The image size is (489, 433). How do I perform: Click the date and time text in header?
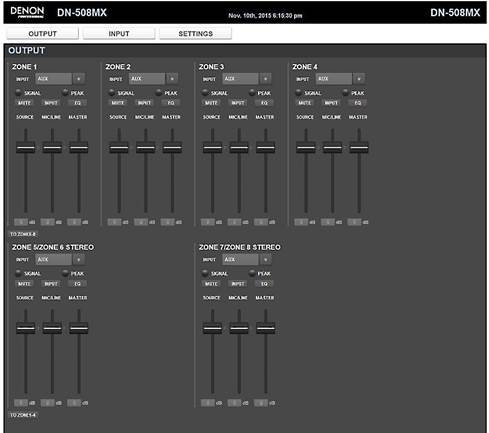[x=265, y=16]
